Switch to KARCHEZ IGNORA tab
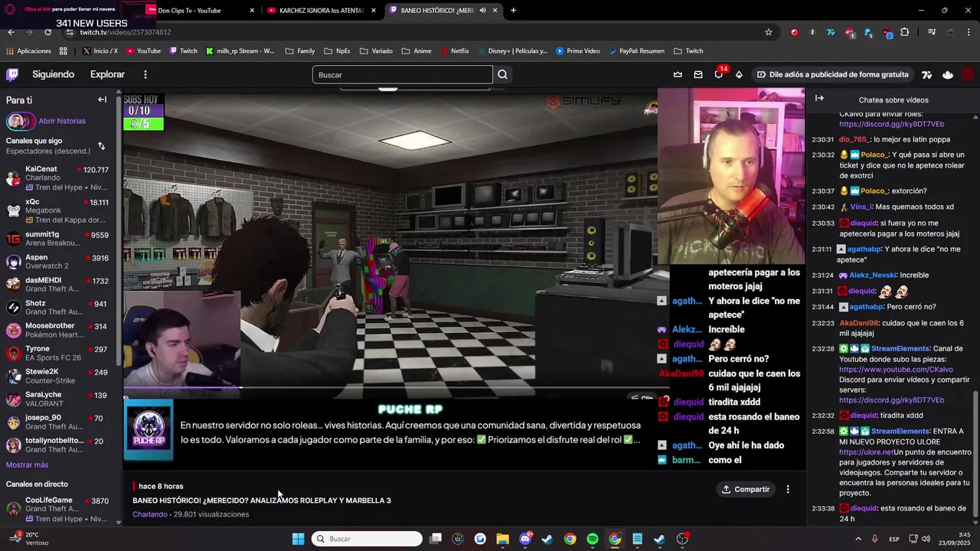The height and width of the screenshot is (551, 980). tap(322, 11)
